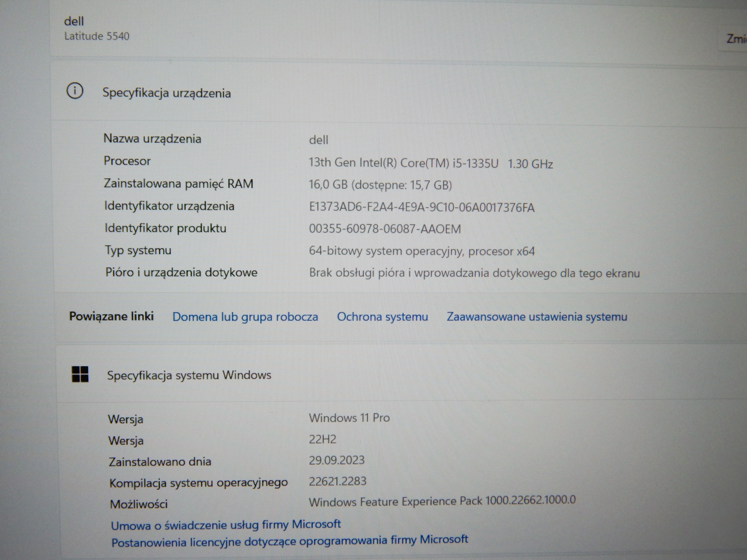
Task: Click the Identyfikator produktu label
Action: pyautogui.click(x=166, y=228)
